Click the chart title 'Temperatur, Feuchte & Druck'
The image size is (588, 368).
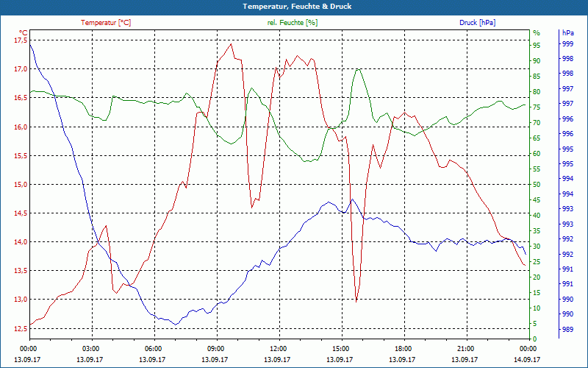coord(297,7)
